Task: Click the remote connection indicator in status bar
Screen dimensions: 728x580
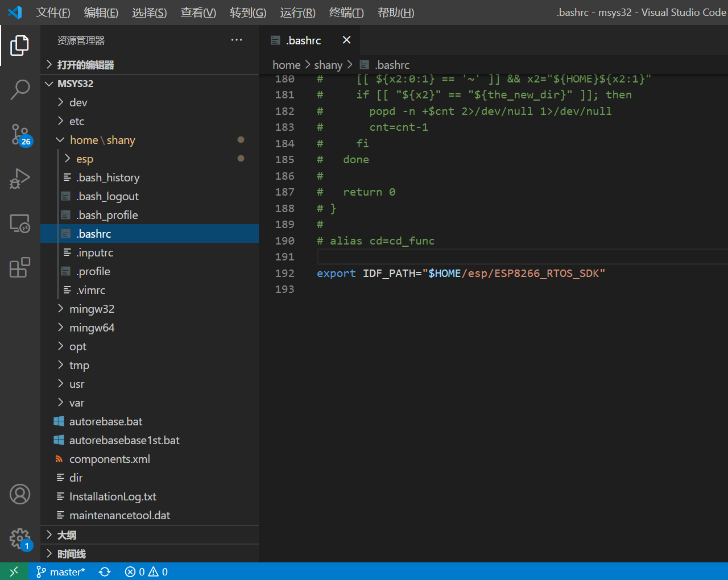Action: tap(14, 571)
